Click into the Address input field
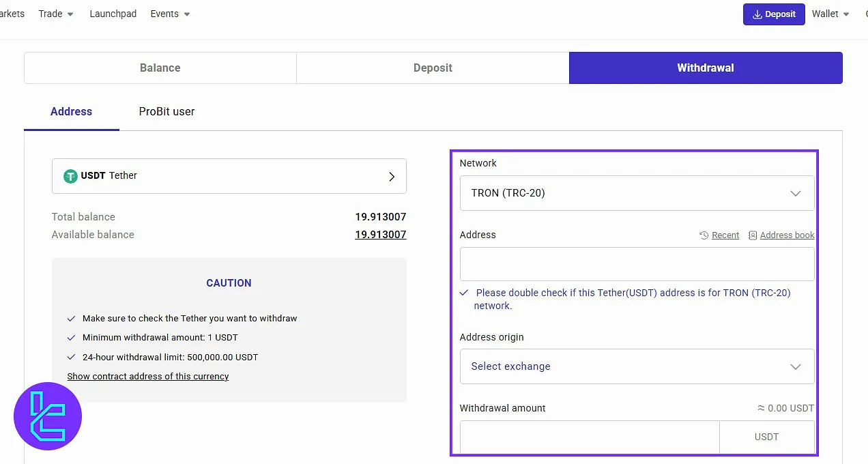868x464 pixels. [637, 264]
